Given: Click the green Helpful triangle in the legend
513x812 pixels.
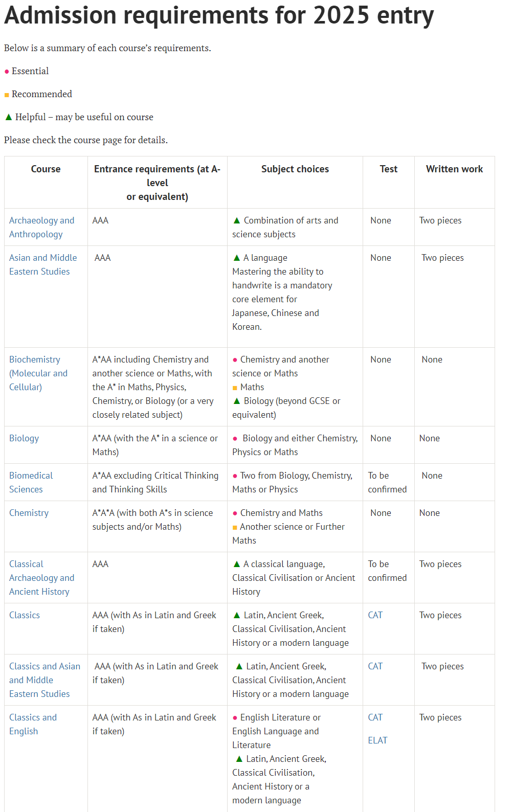Looking at the screenshot, I should pyautogui.click(x=8, y=117).
